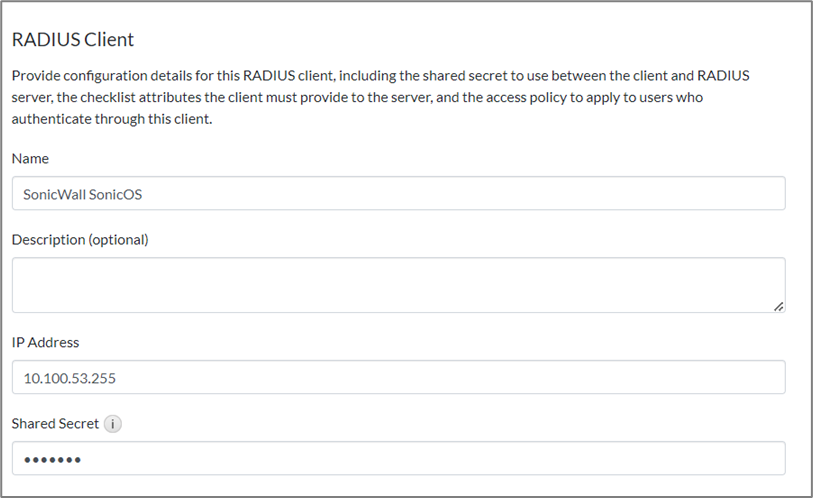Click empty right end of the IP Address field
The height and width of the screenshot is (498, 813).
700,377
